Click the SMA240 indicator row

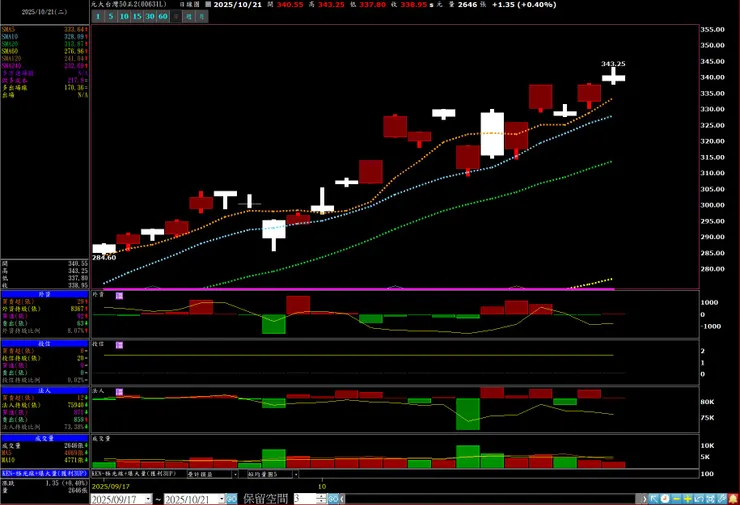click(x=44, y=66)
